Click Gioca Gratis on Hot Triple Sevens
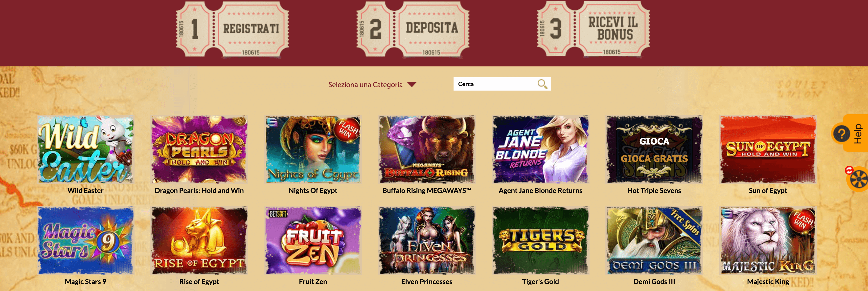This screenshot has height=291, width=868. pyautogui.click(x=654, y=158)
